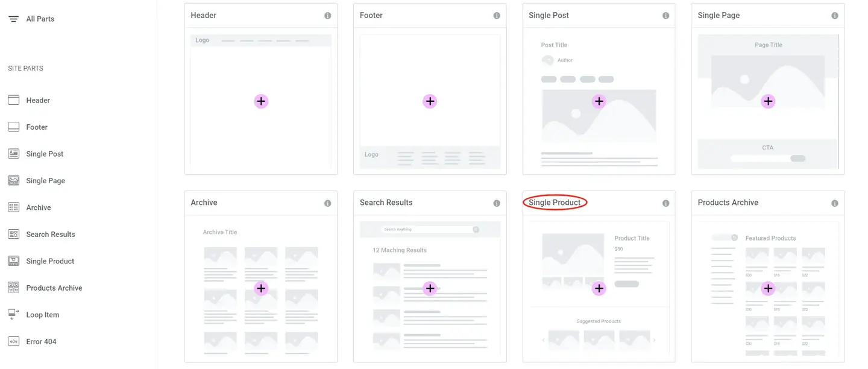Select Search Results in the sidebar
The width and height of the screenshot is (868, 369).
[50, 235]
